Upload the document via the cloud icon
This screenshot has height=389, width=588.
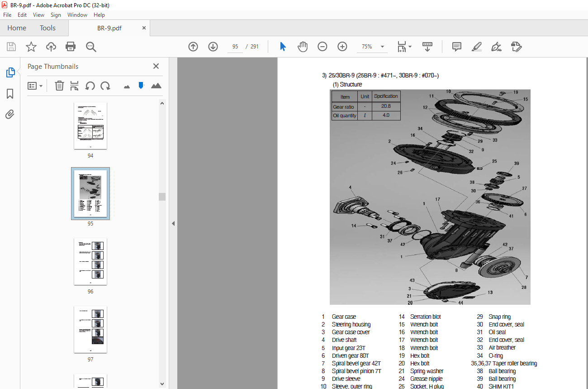coord(51,47)
